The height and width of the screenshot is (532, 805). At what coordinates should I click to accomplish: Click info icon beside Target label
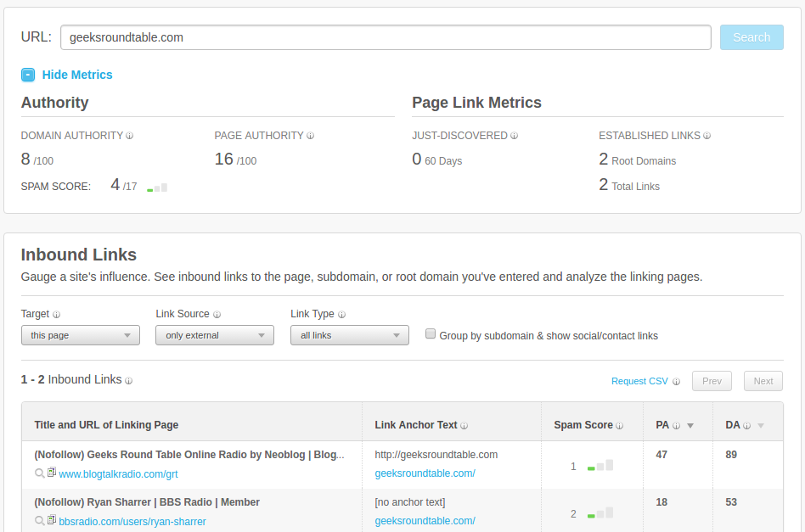coord(57,315)
